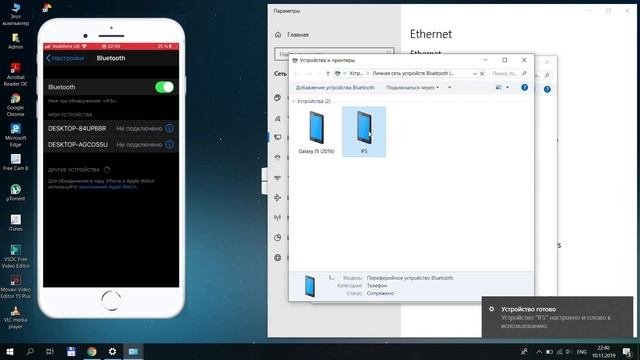Click the up-arrow navigation button
The width and height of the screenshot is (640, 360).
click(x=327, y=73)
